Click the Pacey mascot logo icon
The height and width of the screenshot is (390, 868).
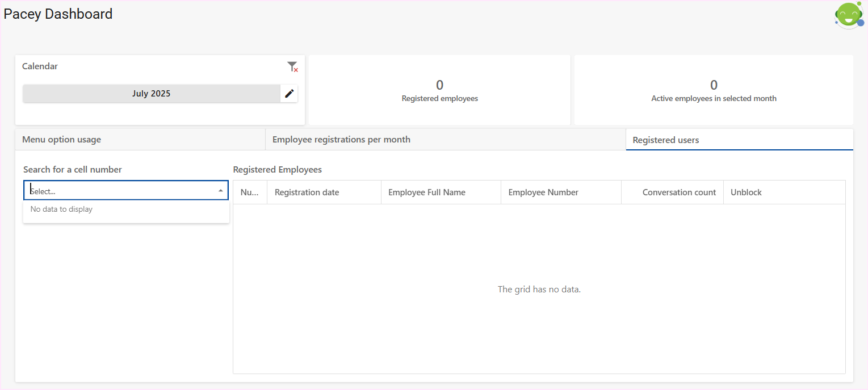point(849,15)
